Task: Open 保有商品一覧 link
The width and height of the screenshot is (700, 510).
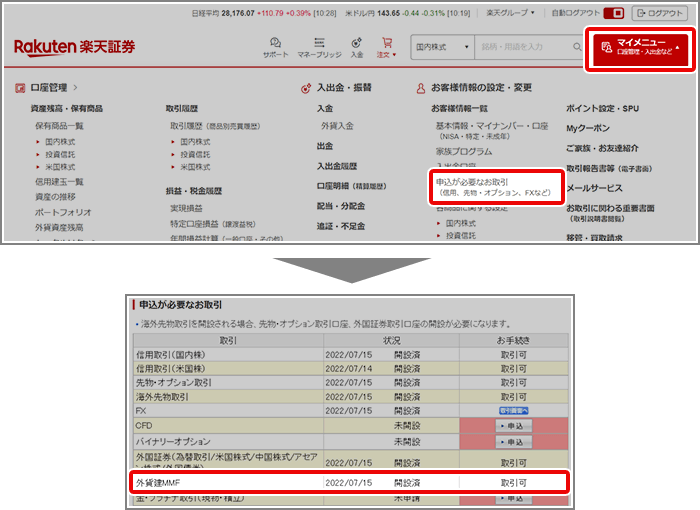Action: (59, 126)
